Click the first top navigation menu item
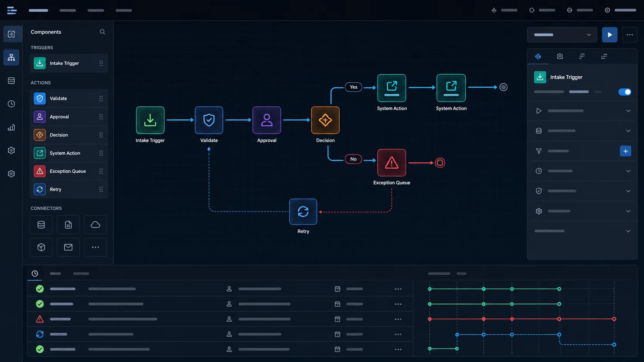The image size is (644, 362). [x=39, y=10]
